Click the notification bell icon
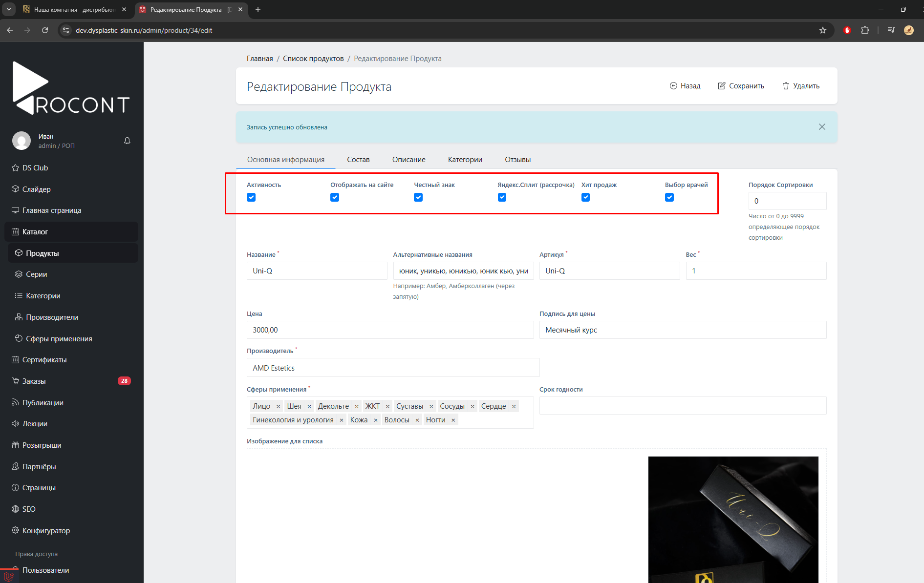 click(x=127, y=141)
